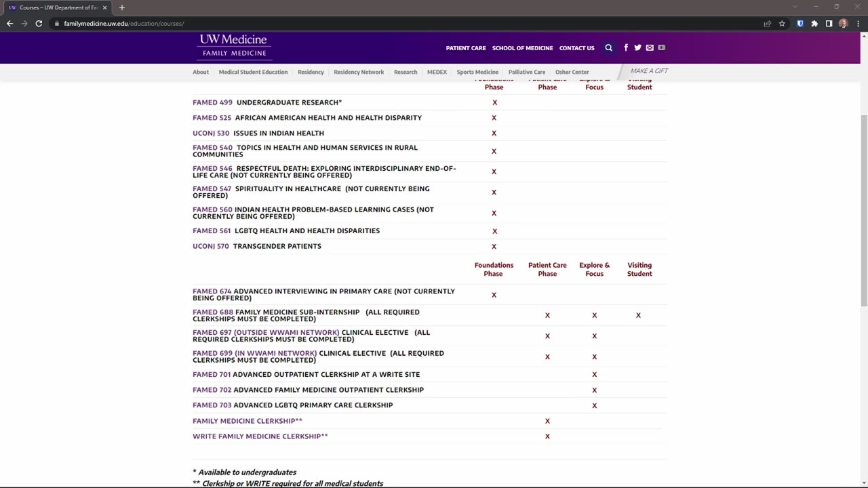Image resolution: width=868 pixels, height=488 pixels.
Task: Click '* Available to undergraduates' footnote text
Action: (x=245, y=472)
